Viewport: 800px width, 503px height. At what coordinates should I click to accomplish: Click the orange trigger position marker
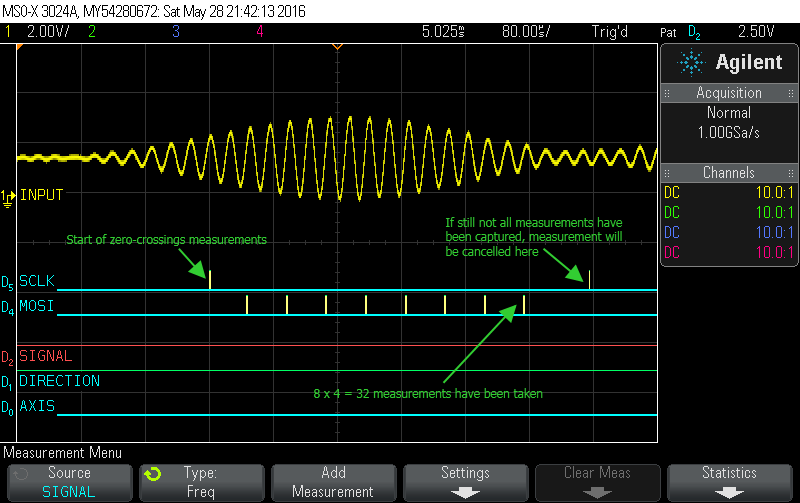click(x=337, y=47)
